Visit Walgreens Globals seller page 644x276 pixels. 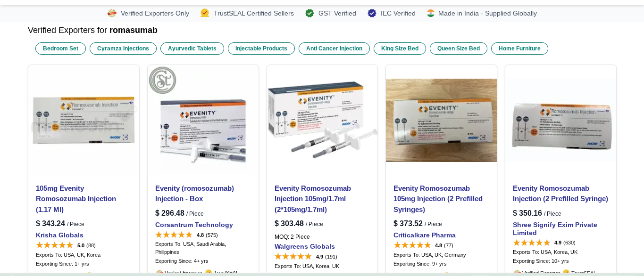coord(305,246)
